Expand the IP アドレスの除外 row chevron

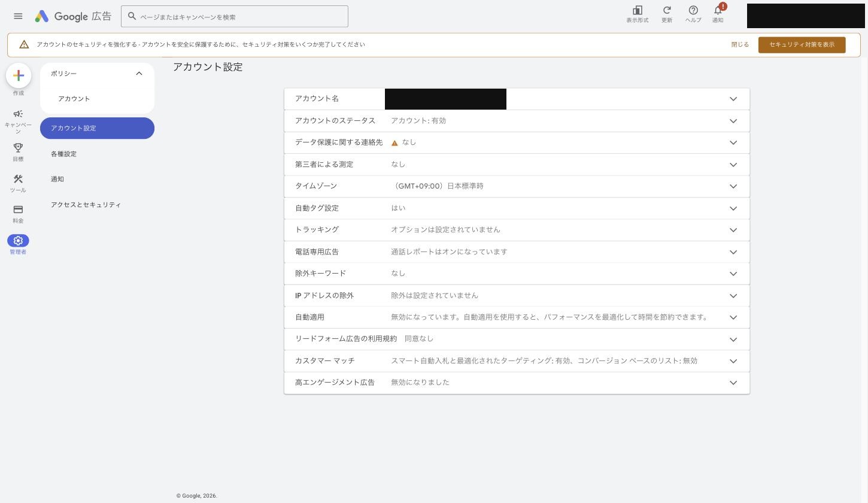point(733,296)
